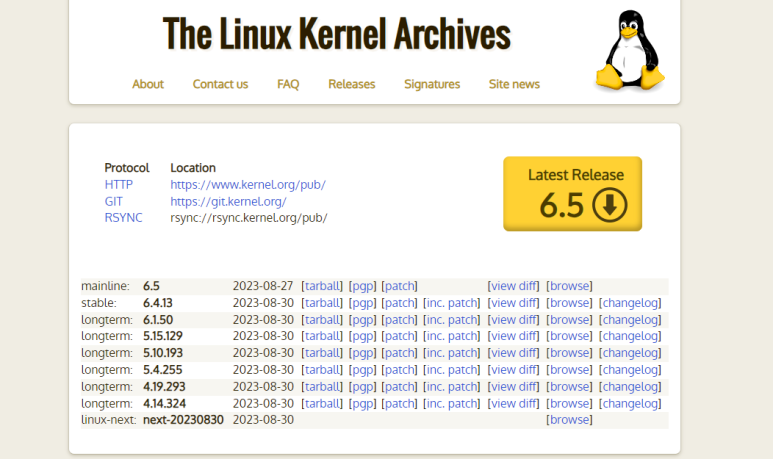Select the rsync://rsync.kernel.org/pub/ text
The image size is (773, 459).
tap(248, 217)
